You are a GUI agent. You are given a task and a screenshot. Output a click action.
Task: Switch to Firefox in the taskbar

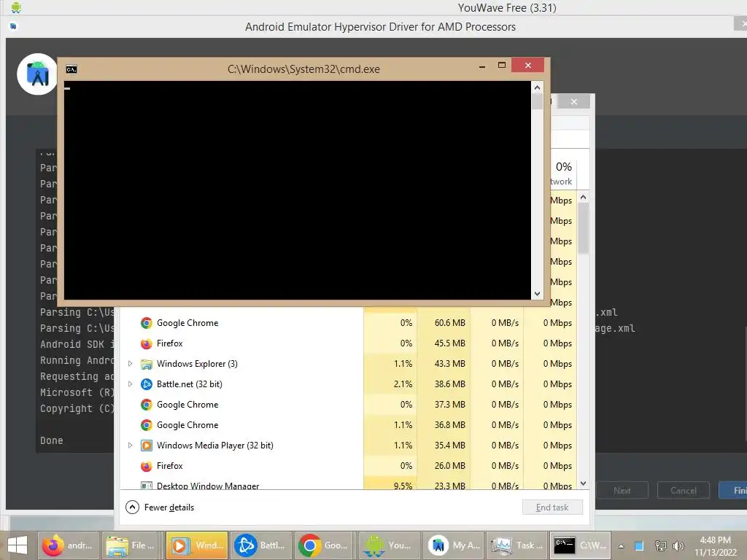click(68, 545)
